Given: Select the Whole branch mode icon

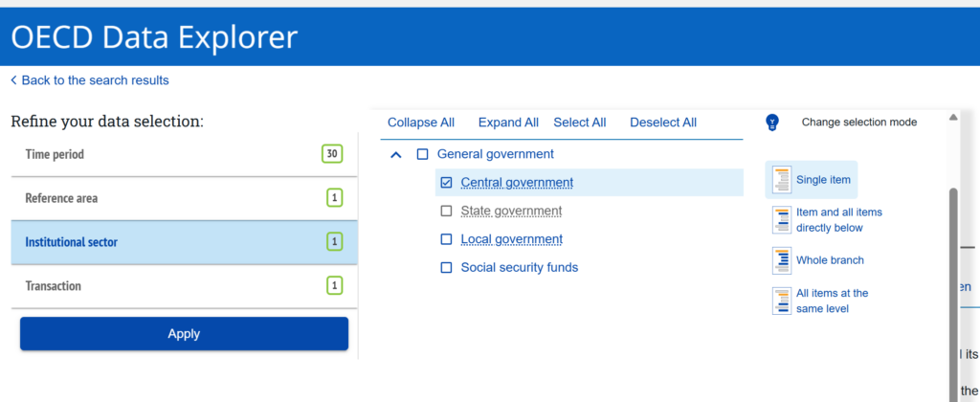Looking at the screenshot, I should click(x=782, y=260).
